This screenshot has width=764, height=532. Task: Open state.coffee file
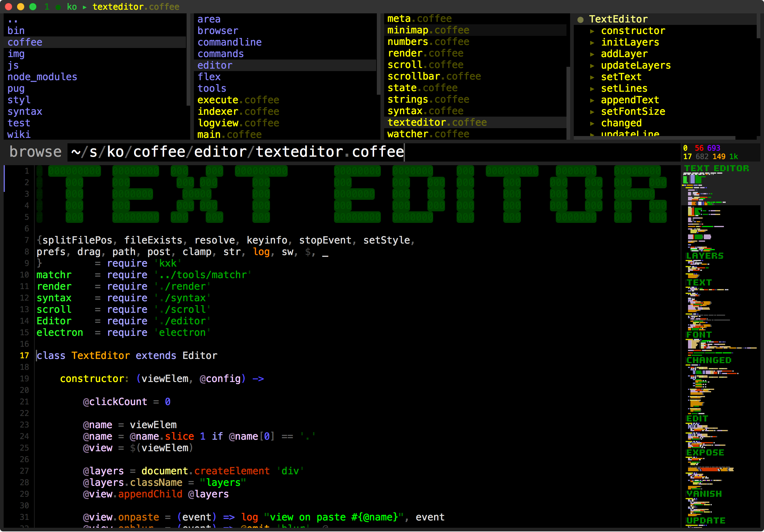pyautogui.click(x=475, y=88)
